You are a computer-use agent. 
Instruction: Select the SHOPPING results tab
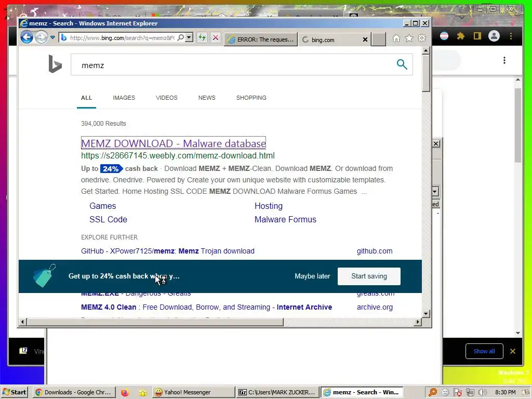click(251, 98)
